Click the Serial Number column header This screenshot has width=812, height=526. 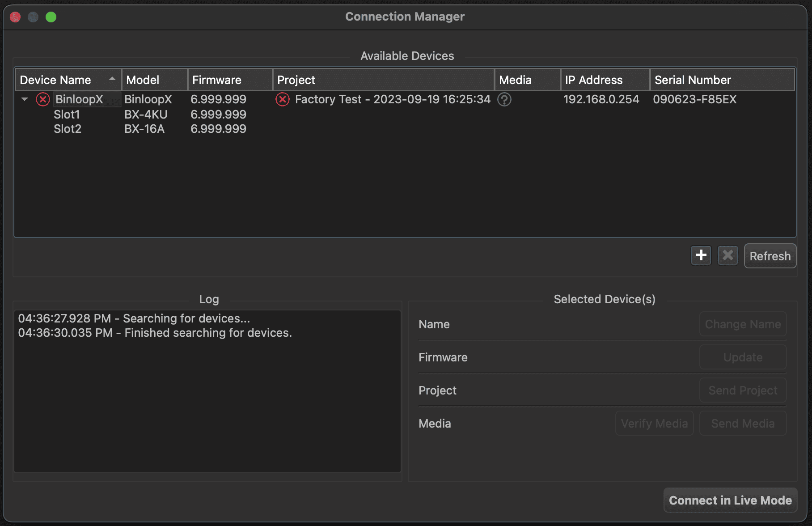click(692, 80)
